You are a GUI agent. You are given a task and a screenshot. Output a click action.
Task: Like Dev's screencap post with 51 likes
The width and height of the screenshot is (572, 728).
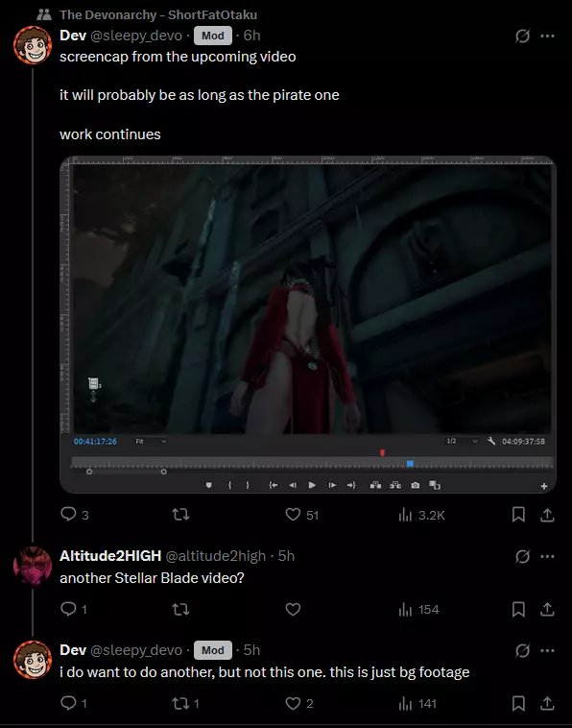coord(293,515)
